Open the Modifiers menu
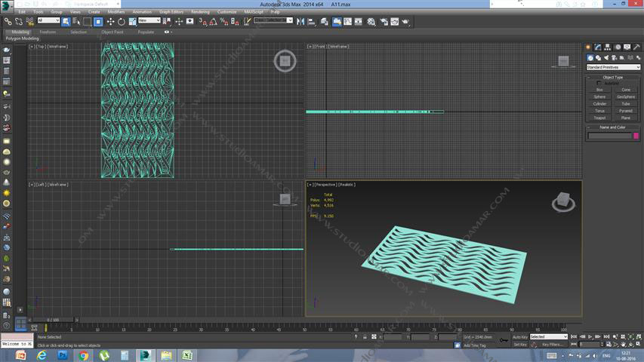This screenshot has width=644, height=362. 116,12
